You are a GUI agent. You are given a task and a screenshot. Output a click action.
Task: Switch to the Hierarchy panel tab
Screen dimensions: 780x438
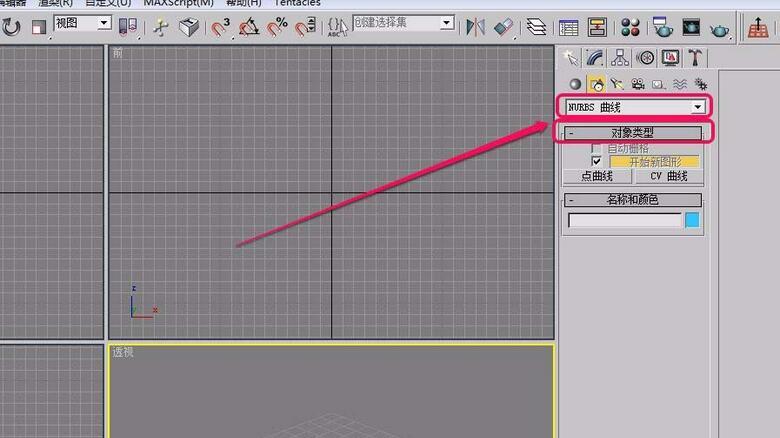tap(620, 58)
